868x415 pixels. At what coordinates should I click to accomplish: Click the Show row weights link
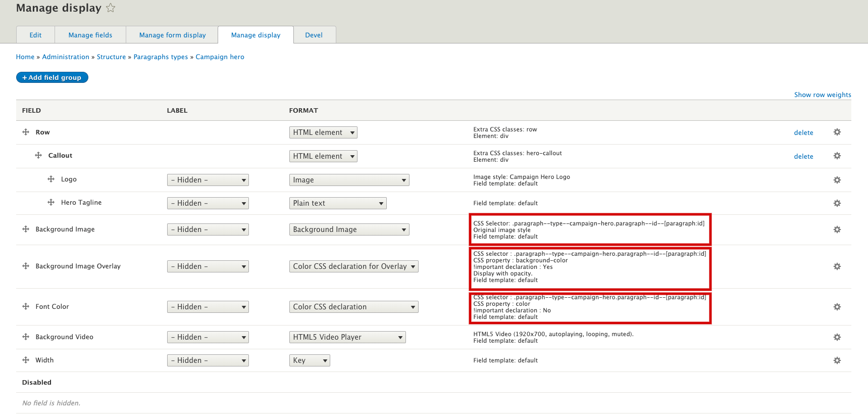click(x=822, y=95)
